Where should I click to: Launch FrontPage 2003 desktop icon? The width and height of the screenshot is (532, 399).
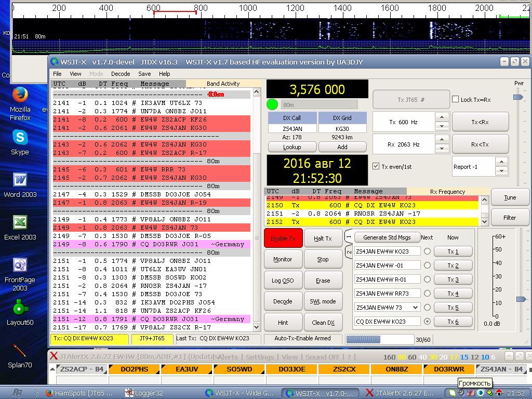click(20, 265)
